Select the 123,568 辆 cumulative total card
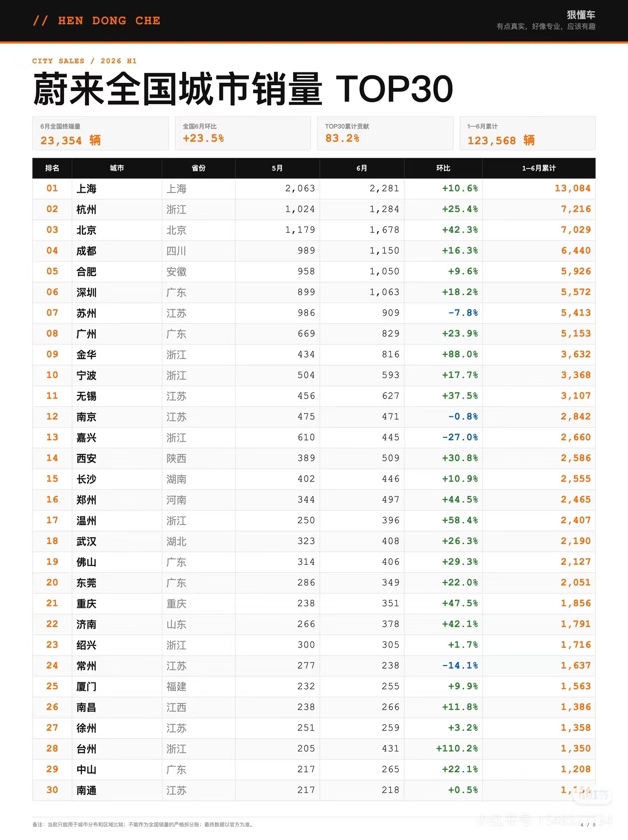Viewport: 628px width, 840px height. [527, 133]
